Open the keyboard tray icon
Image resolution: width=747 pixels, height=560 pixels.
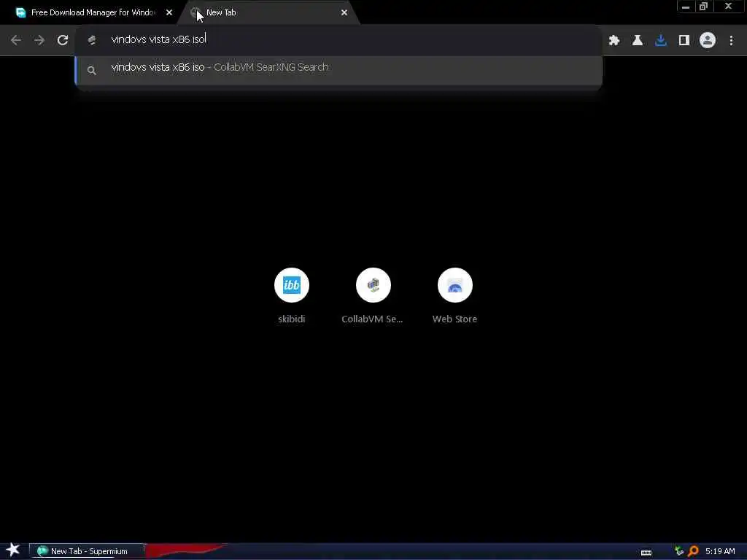(x=646, y=553)
